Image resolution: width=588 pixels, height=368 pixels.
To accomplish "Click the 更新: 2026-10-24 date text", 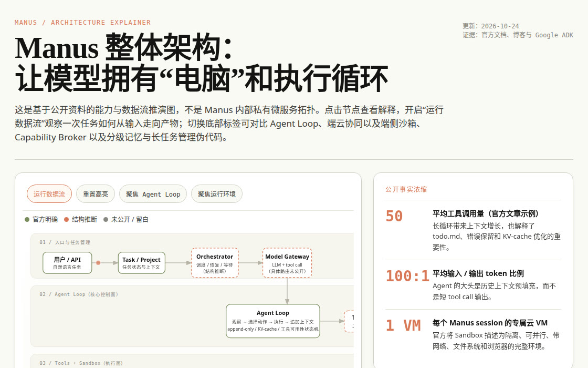I will tap(491, 26).
